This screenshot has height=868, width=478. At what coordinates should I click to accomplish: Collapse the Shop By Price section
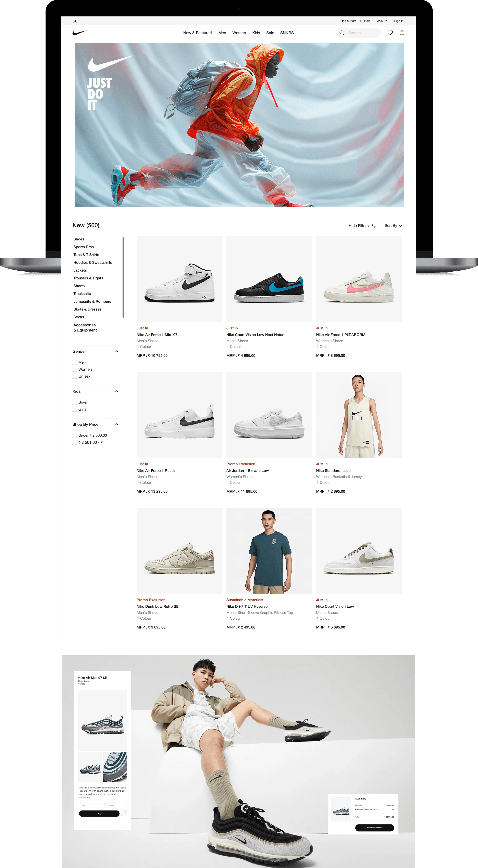pos(117,424)
